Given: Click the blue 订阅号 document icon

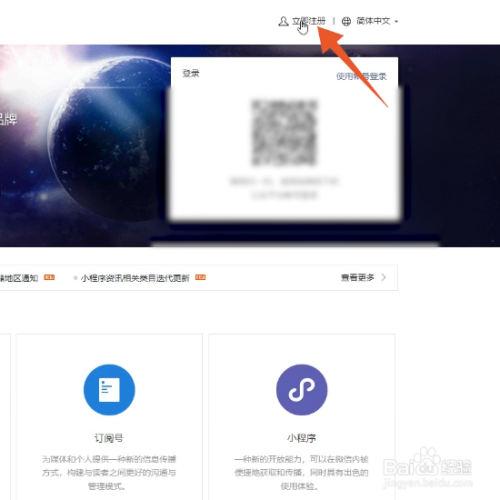Looking at the screenshot, I should [109, 390].
